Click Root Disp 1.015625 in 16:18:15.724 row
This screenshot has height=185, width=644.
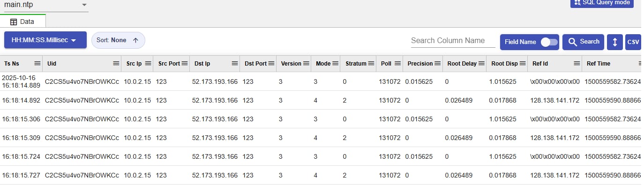[502, 156]
